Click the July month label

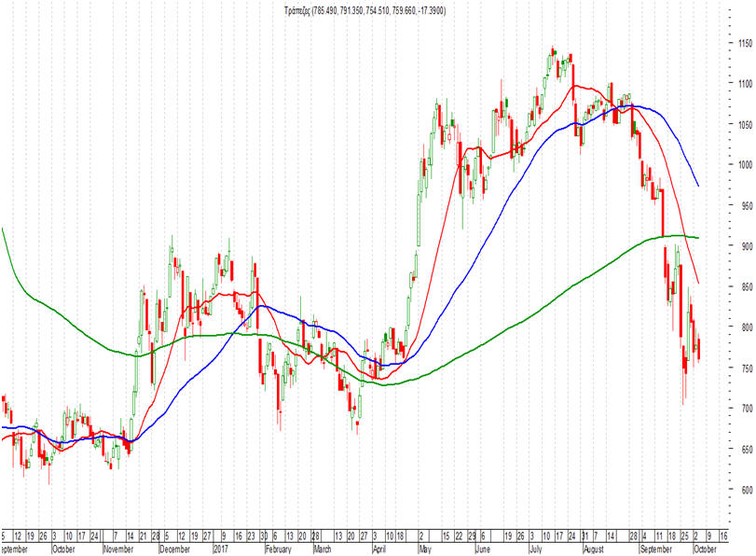[536, 549]
